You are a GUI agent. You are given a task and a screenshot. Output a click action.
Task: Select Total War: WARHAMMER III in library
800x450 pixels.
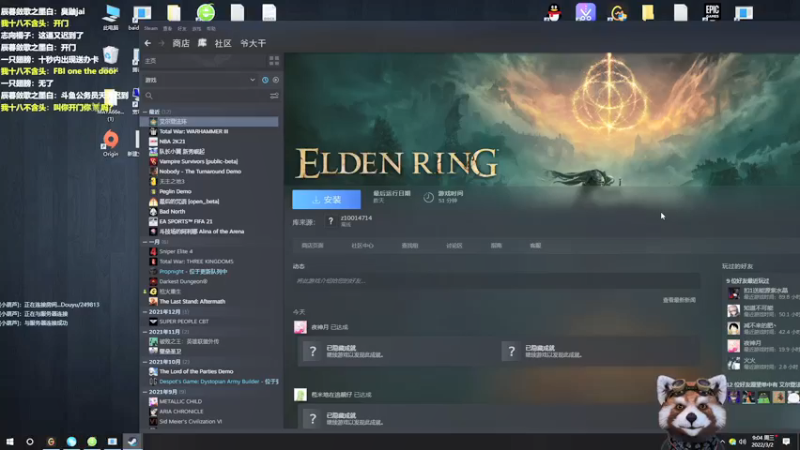tap(193, 132)
